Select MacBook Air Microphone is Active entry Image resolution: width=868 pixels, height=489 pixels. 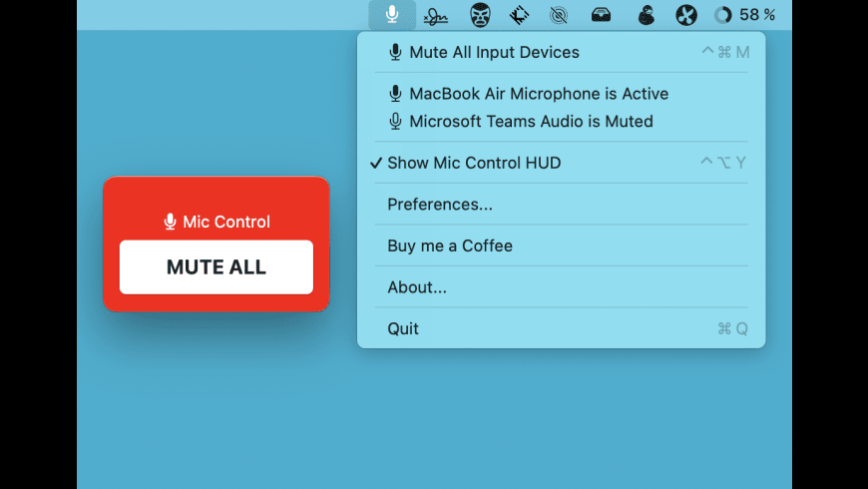tap(562, 94)
